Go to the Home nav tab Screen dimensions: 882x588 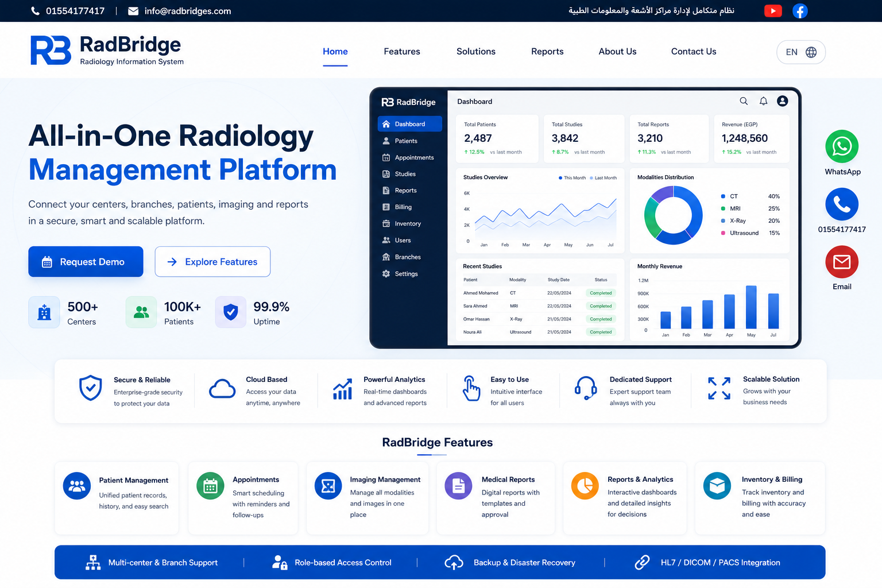[x=335, y=52]
